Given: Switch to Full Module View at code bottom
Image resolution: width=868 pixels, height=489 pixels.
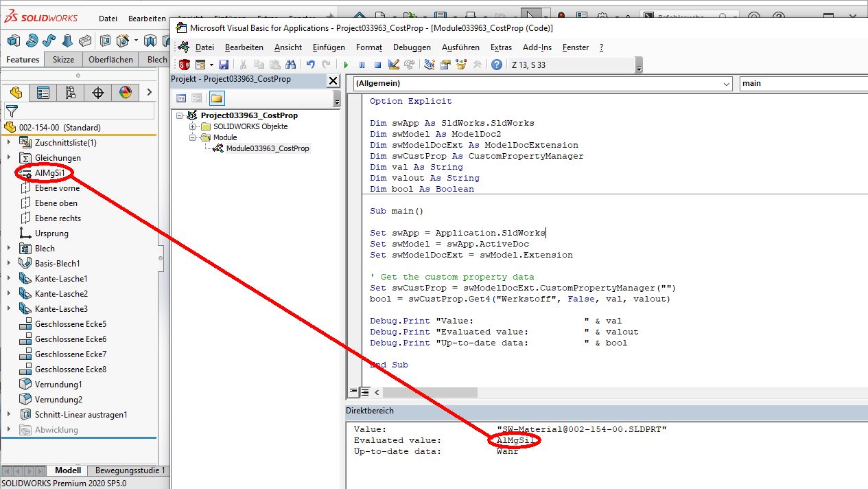Looking at the screenshot, I should coord(365,392).
